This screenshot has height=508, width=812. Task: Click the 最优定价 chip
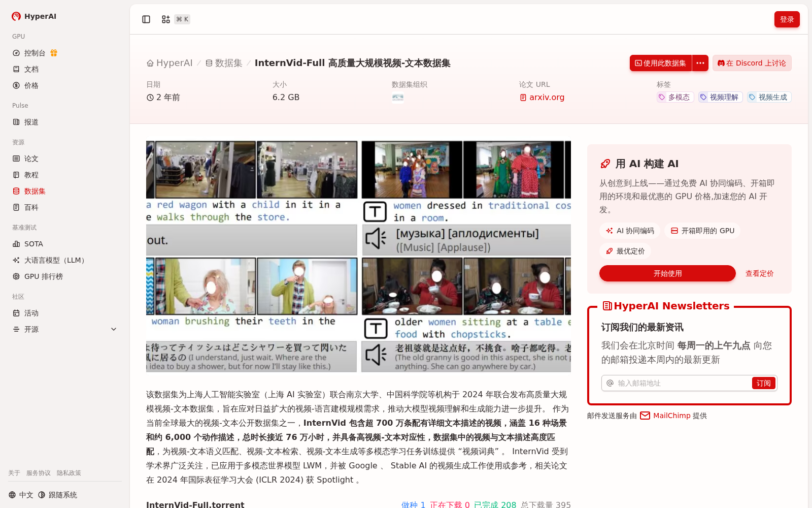[x=625, y=251]
